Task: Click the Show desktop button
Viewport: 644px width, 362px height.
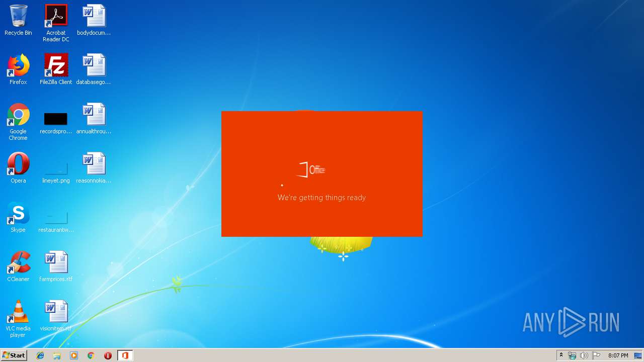Action: [x=638, y=355]
